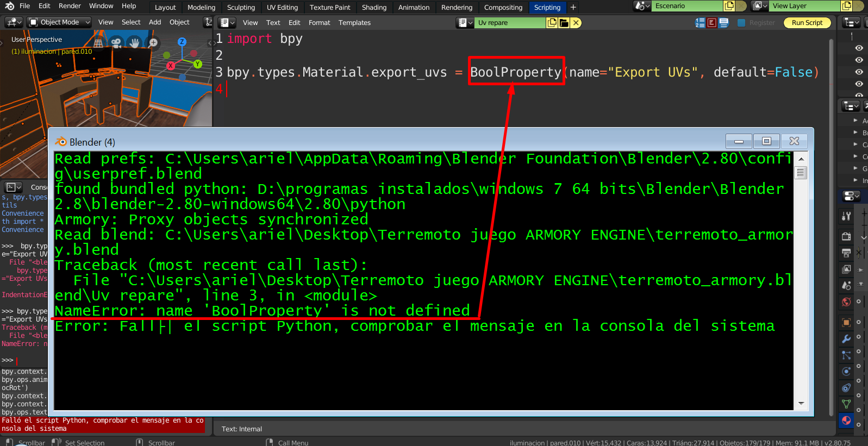Click the zoom magnifier gizmo in the viewport
This screenshot has width=868, height=446.
click(x=153, y=42)
